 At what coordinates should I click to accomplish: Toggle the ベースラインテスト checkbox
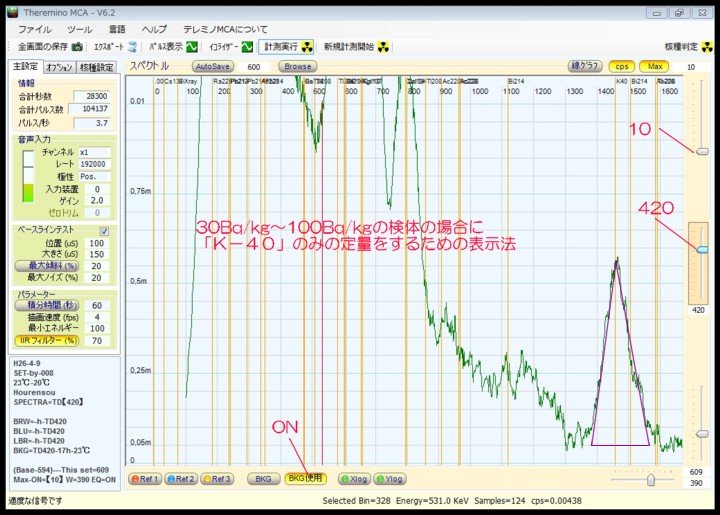(x=104, y=231)
